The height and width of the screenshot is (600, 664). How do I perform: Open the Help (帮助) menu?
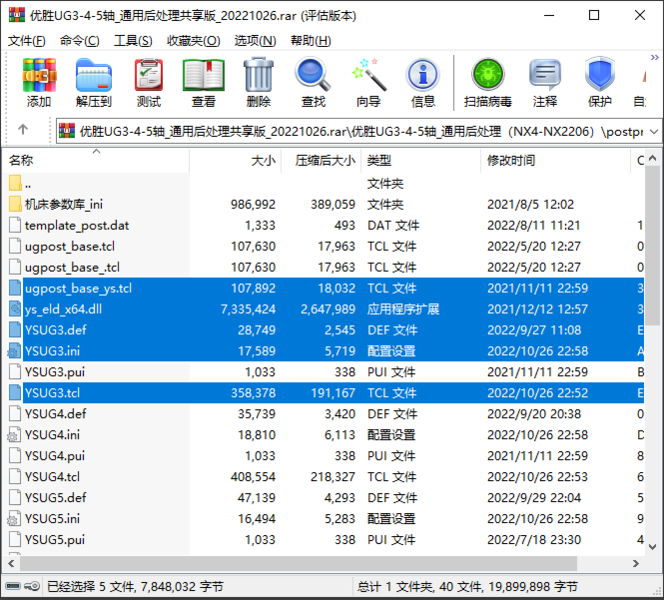pyautogui.click(x=310, y=41)
